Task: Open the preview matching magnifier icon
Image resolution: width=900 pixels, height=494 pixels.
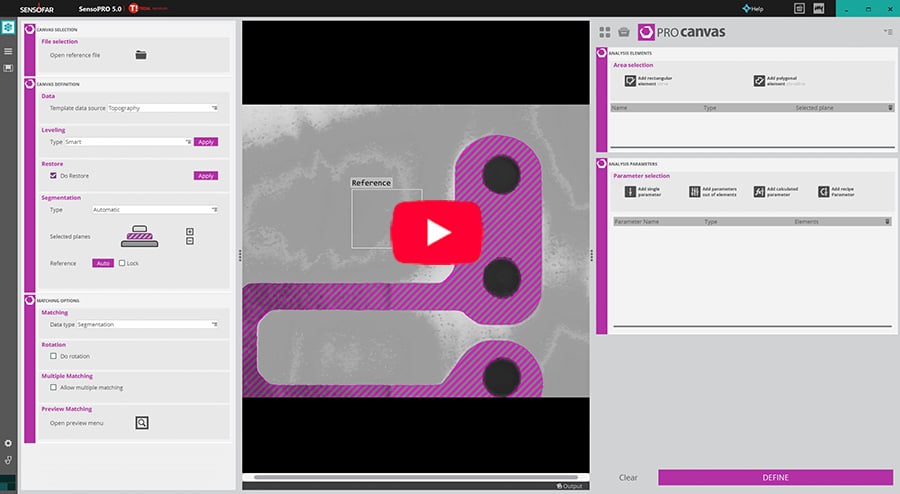Action: (x=142, y=423)
